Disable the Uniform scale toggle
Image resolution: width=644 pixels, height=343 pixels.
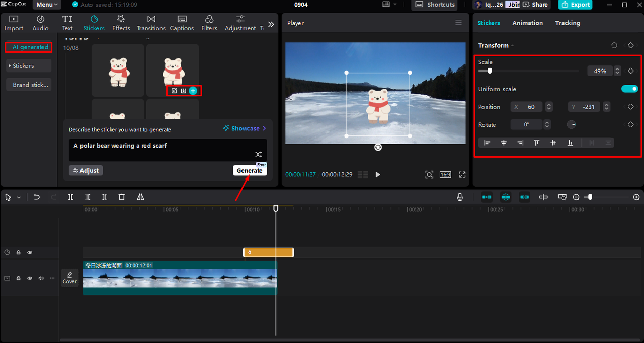point(629,89)
